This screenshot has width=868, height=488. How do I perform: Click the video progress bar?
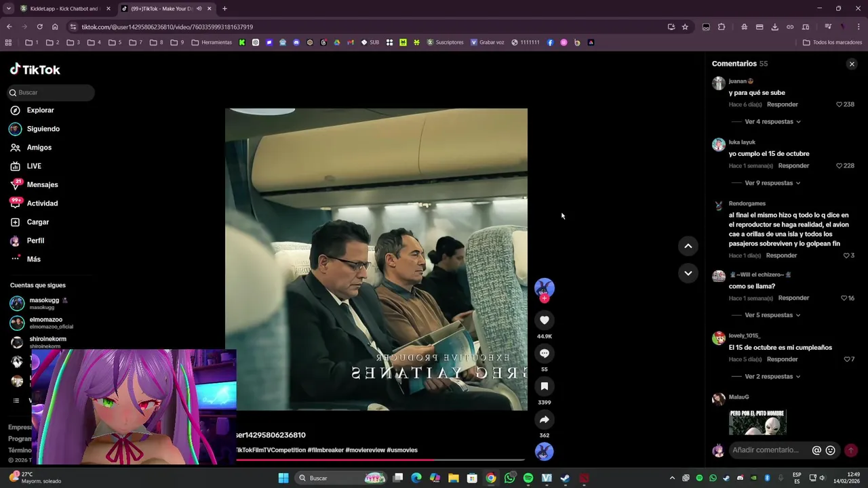click(x=380, y=460)
